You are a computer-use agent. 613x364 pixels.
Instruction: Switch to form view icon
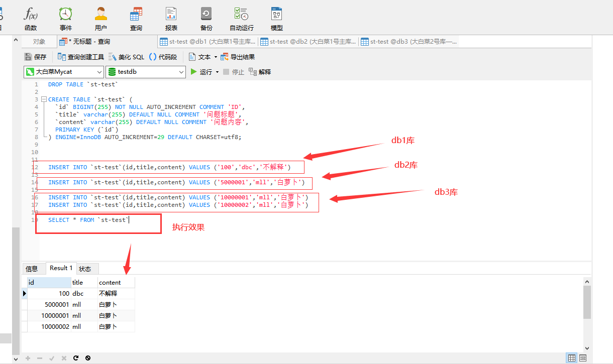tap(583, 358)
